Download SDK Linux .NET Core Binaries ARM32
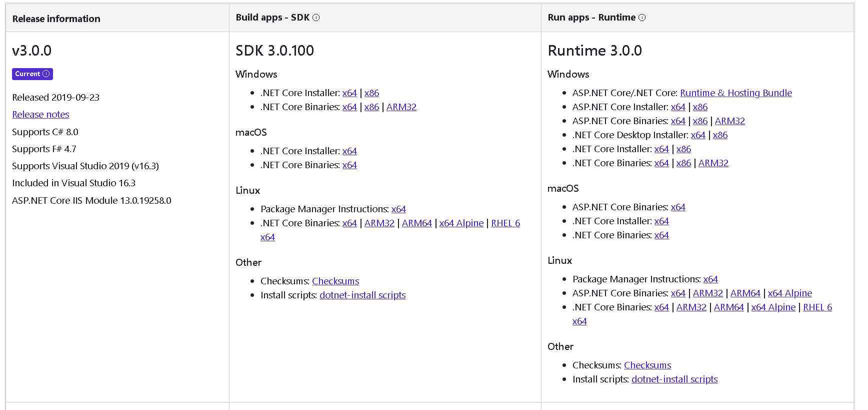The image size is (868, 410). click(x=379, y=223)
